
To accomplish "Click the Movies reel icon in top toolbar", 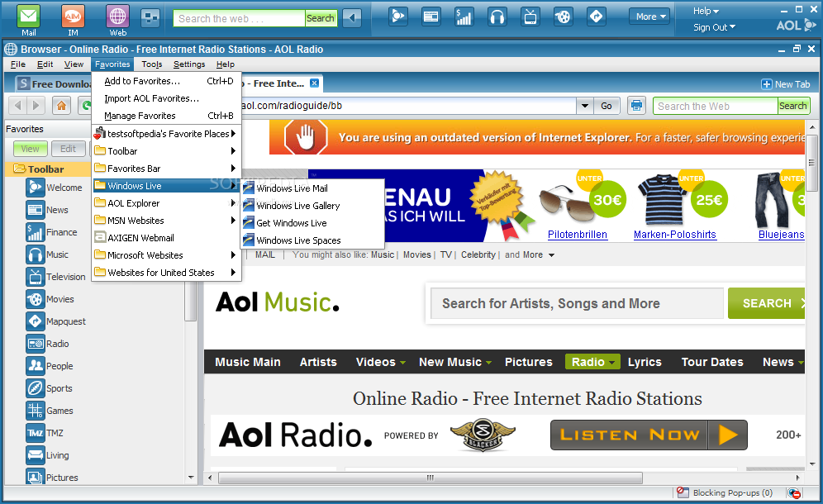I will [x=564, y=17].
